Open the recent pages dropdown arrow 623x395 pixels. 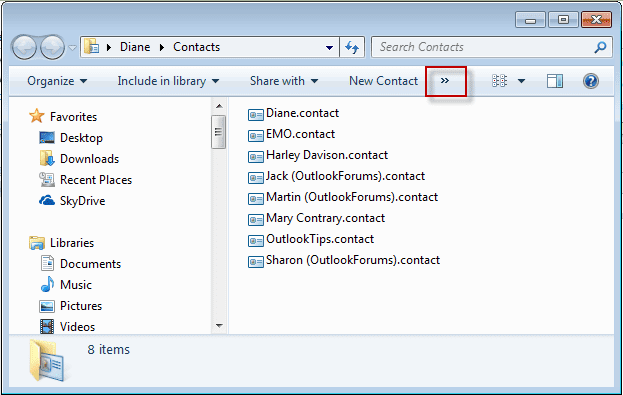[72, 48]
